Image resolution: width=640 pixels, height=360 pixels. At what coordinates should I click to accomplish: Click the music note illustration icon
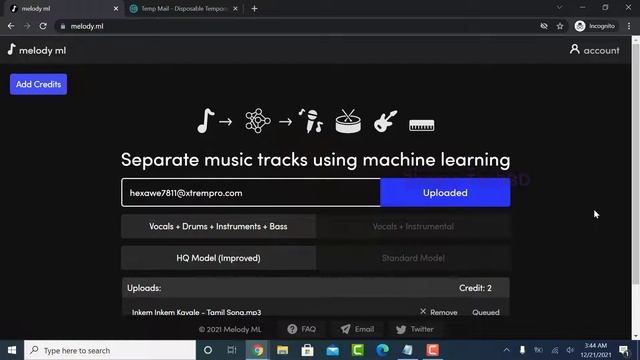click(x=205, y=121)
